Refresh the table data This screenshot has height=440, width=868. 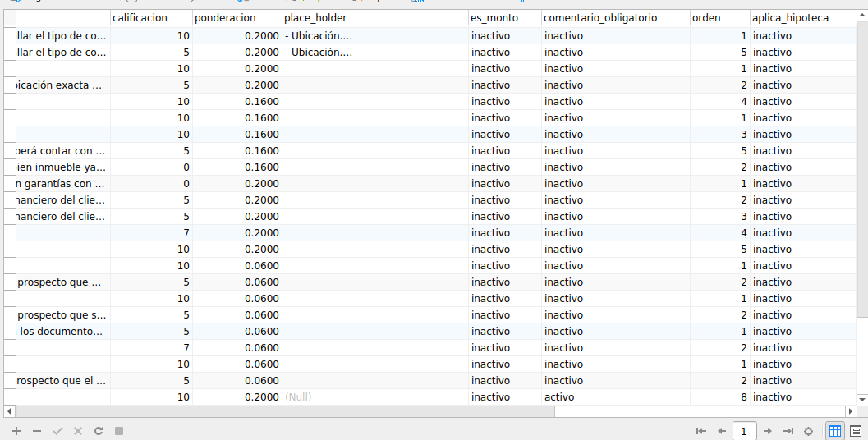tap(99, 431)
